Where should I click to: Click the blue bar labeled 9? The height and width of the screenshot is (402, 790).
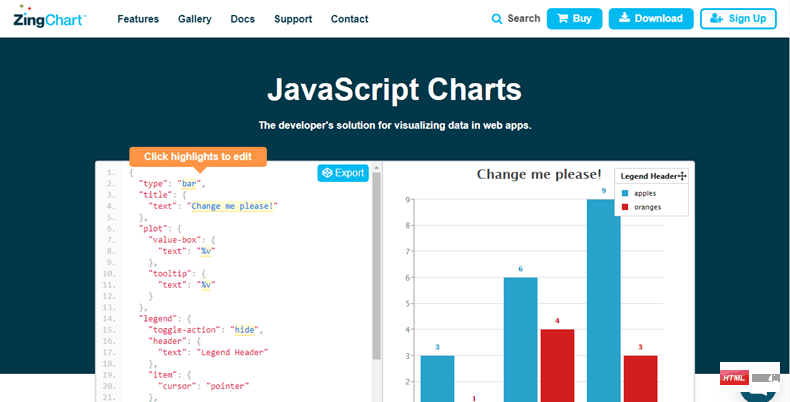click(604, 300)
